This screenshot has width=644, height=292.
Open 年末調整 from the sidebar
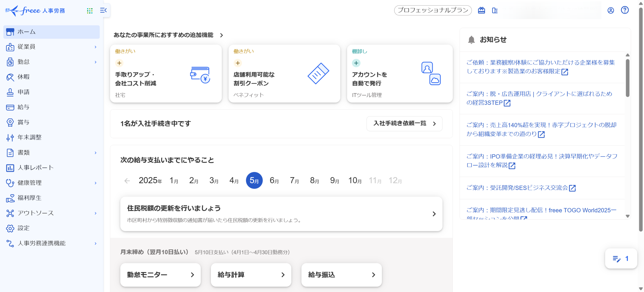click(29, 138)
